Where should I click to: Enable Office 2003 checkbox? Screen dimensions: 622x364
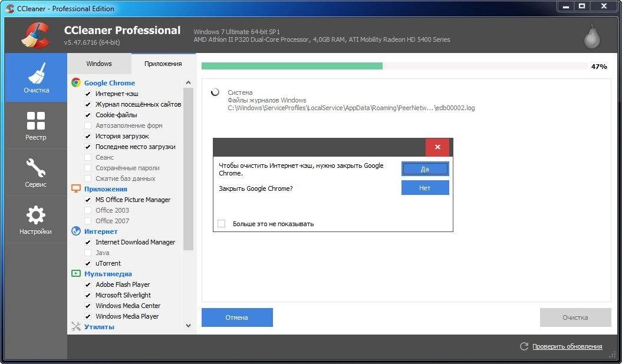click(x=88, y=210)
